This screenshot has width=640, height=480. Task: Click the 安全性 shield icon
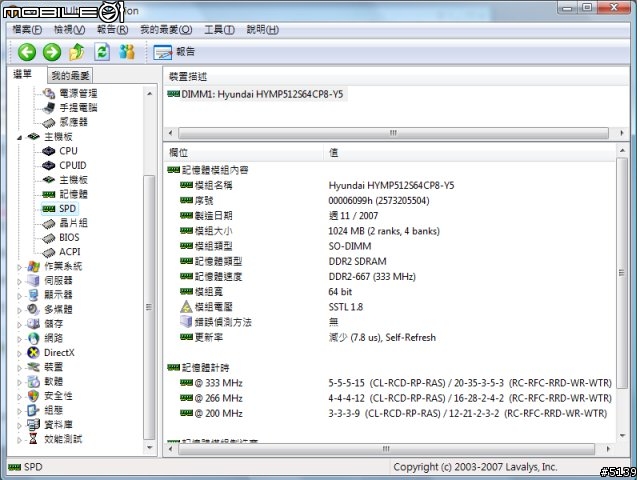(33, 396)
